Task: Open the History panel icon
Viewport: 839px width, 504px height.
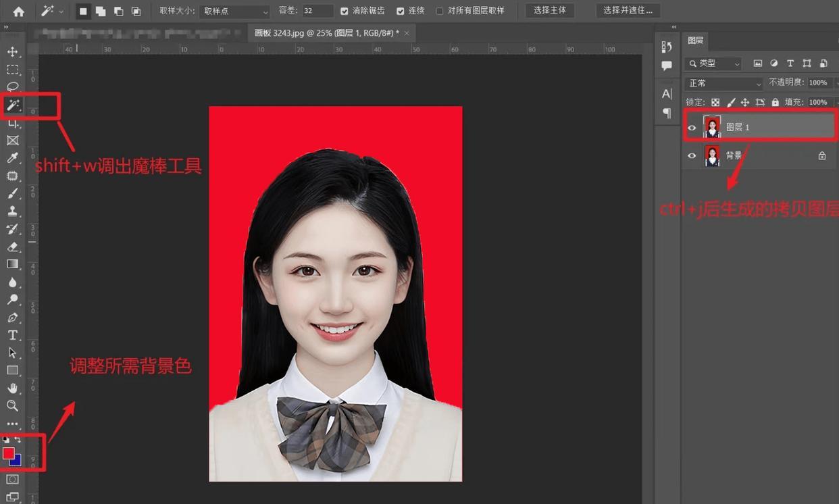Action: click(667, 47)
